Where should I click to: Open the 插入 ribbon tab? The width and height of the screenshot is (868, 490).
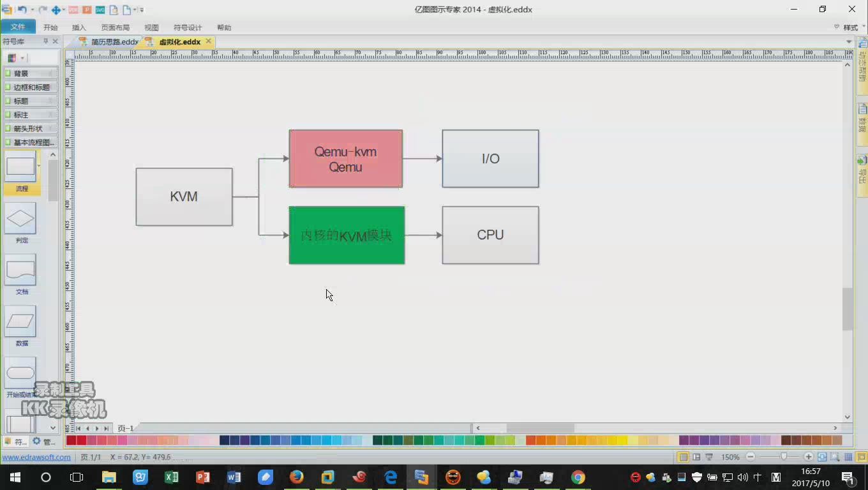click(x=79, y=27)
